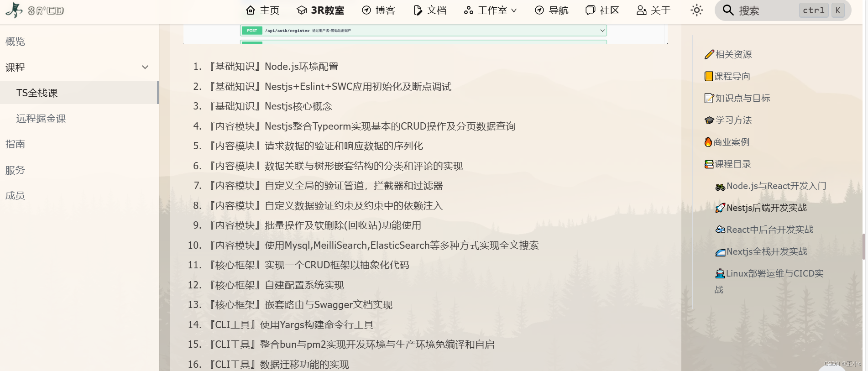
Task: Click the ship icon beside Linux部署运维与CICD实战
Action: pos(720,274)
